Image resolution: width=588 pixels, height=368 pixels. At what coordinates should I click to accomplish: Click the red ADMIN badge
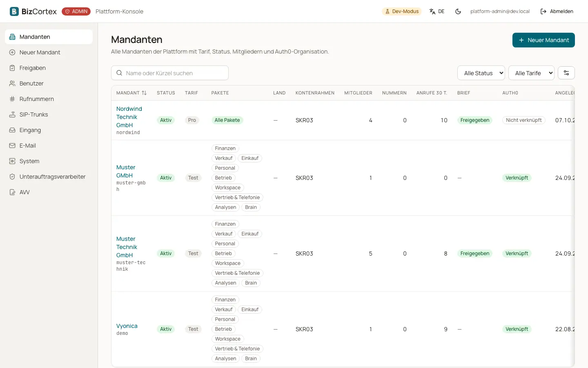coord(76,11)
